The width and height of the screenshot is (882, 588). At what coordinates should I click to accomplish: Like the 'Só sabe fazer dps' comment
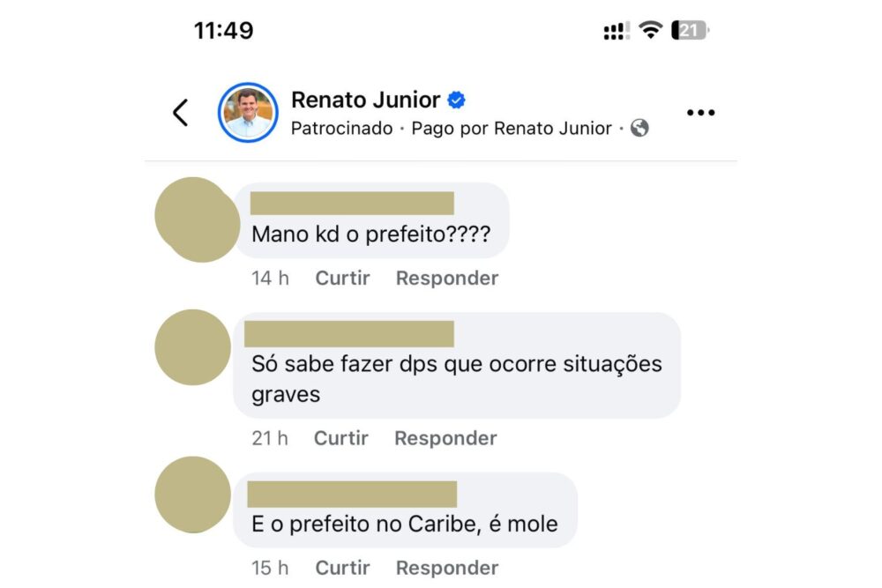(340, 438)
